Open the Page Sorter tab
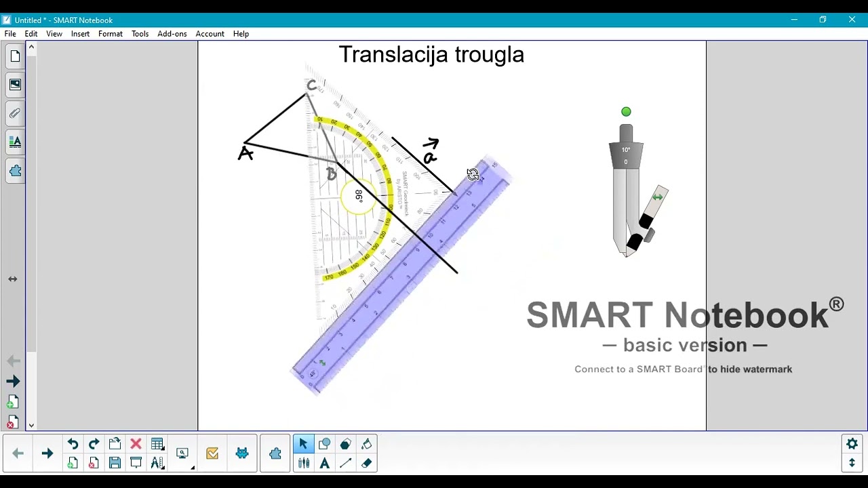 click(15, 56)
